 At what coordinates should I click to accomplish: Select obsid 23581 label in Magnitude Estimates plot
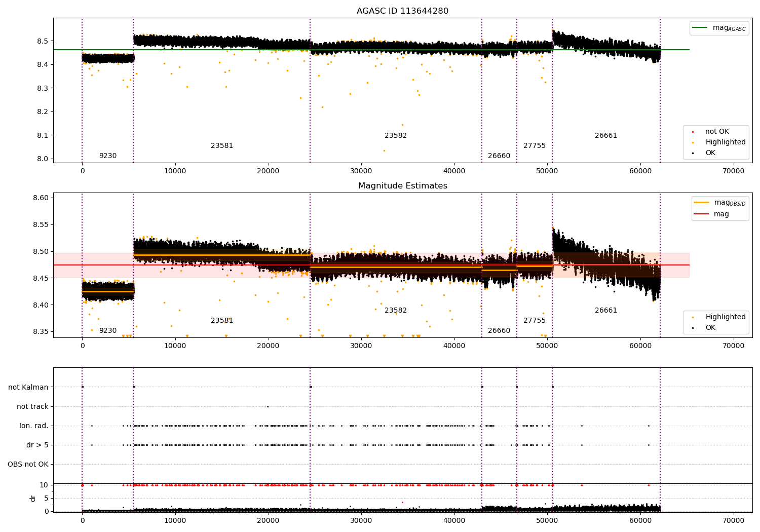click(222, 321)
